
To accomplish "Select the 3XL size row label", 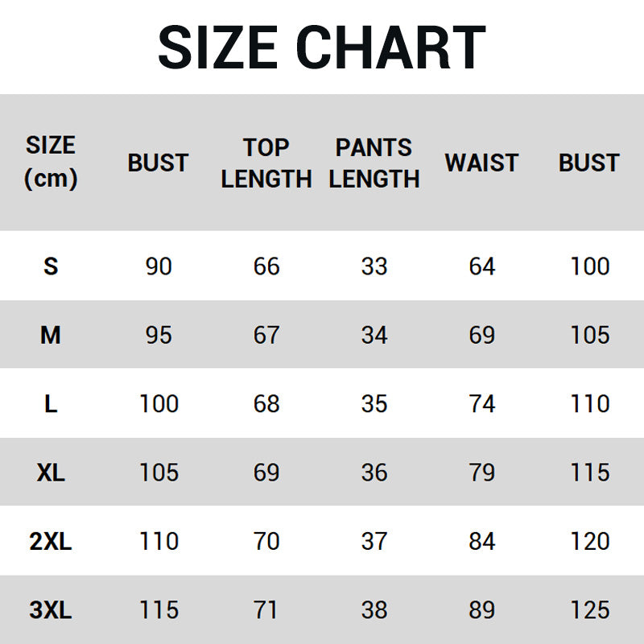I will (51, 610).
